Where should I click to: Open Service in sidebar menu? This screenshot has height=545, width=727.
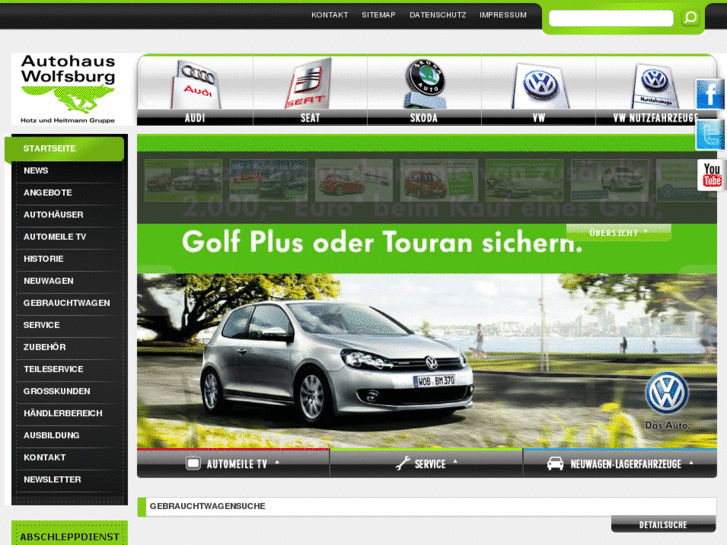tap(70, 325)
